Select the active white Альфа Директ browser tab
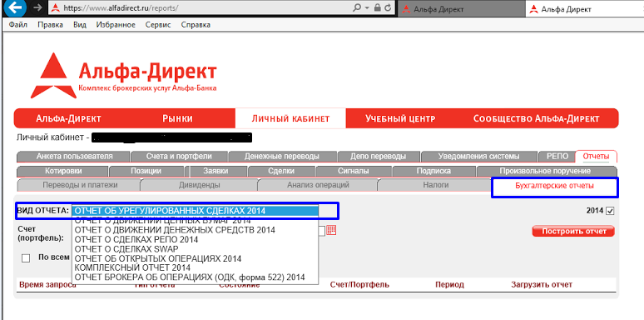This screenshot has width=644, height=320. click(x=584, y=8)
